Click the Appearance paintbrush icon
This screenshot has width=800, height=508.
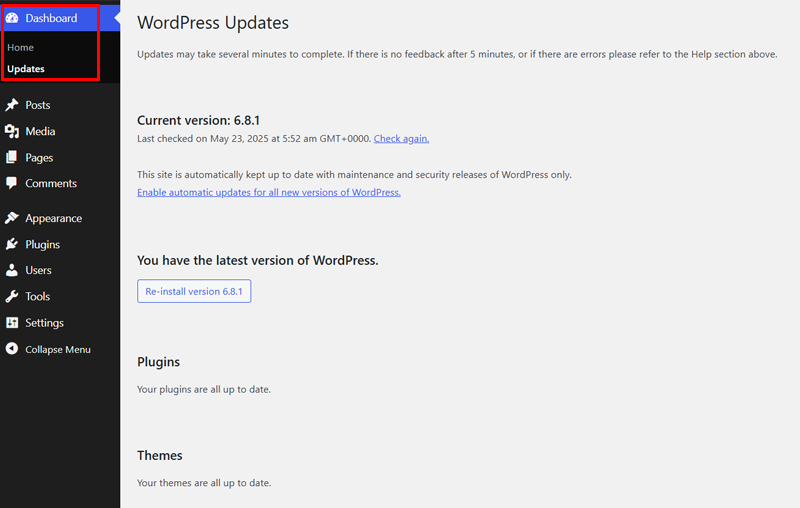(x=12, y=218)
